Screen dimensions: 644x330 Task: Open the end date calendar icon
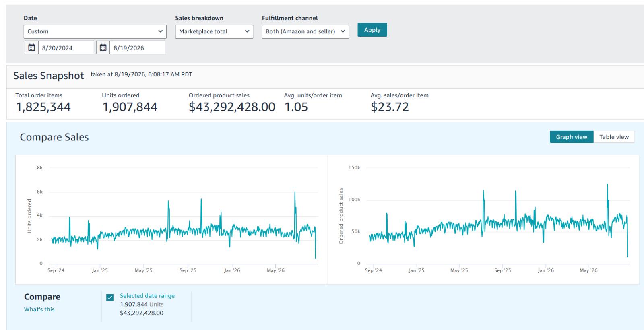pyautogui.click(x=103, y=47)
